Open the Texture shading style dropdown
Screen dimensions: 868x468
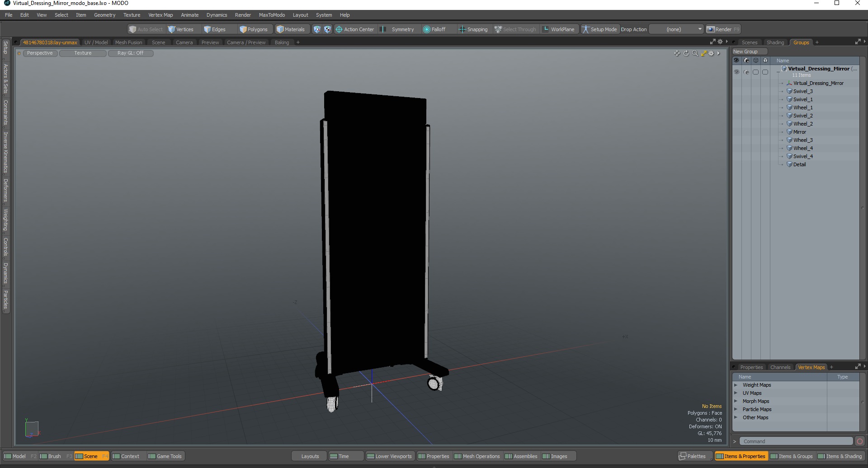click(x=83, y=53)
